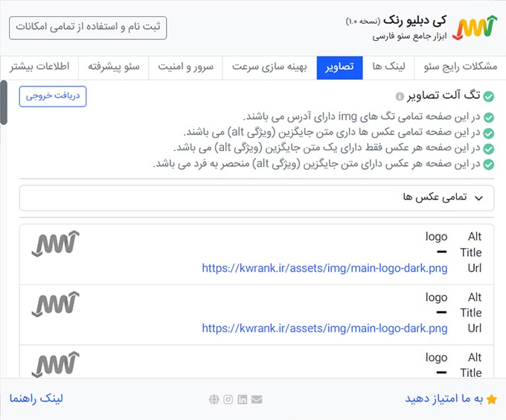Click کی دبلیو رنک title text
Screen dimensions: 506x420
coord(415,20)
